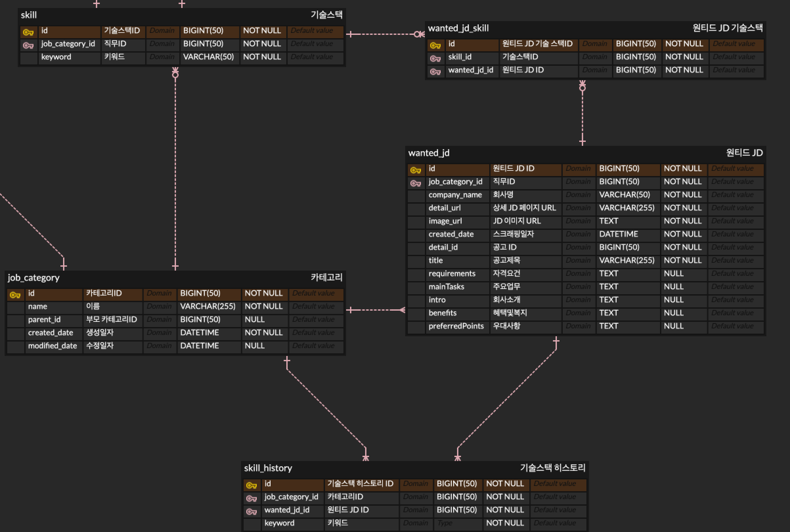Image resolution: width=790 pixels, height=532 pixels.
Task: Select the wanted_jd table title
Action: (x=429, y=153)
